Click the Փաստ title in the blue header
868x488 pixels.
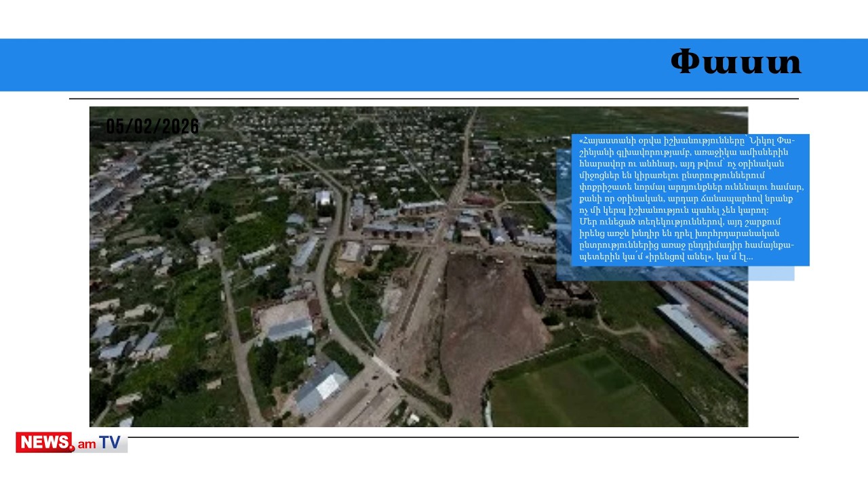[x=736, y=62]
